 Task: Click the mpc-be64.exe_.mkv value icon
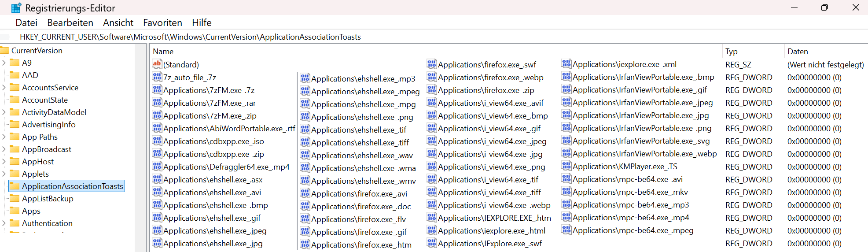pyautogui.click(x=566, y=191)
